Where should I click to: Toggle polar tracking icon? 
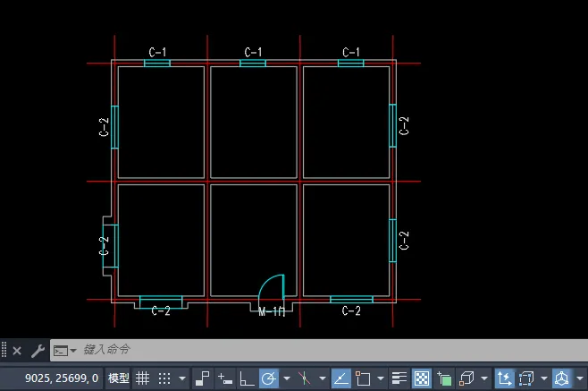(x=269, y=378)
